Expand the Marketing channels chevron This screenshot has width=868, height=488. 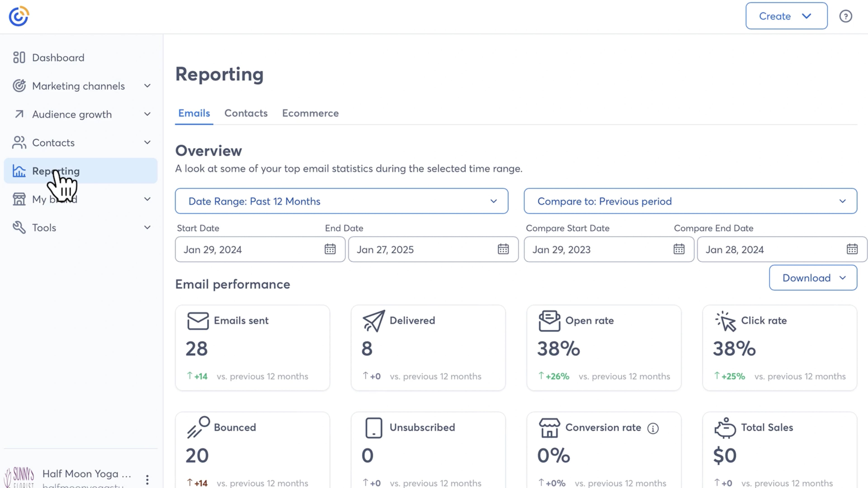point(147,86)
